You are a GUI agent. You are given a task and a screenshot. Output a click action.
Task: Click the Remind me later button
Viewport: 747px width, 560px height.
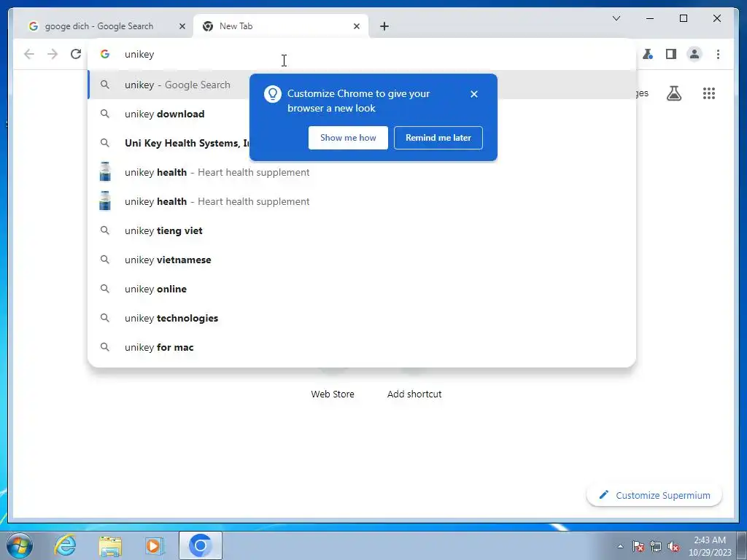tap(438, 138)
